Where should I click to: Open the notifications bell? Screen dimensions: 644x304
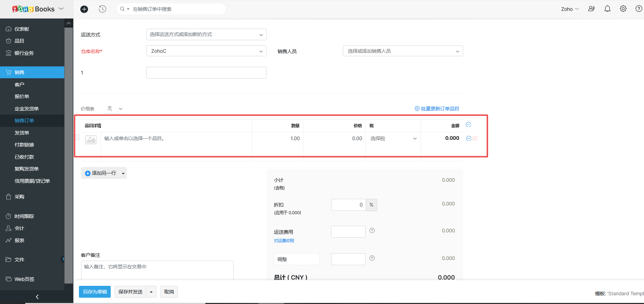(607, 9)
